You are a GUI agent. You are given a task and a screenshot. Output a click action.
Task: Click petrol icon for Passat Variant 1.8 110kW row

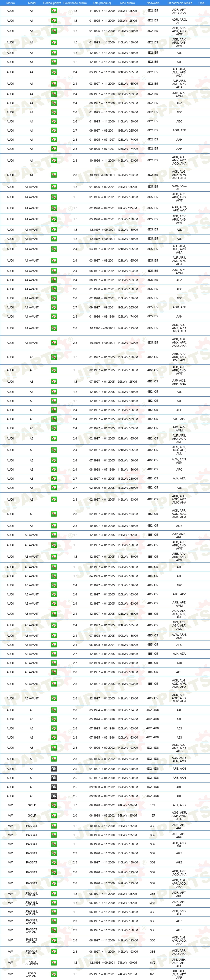pos(54,912)
